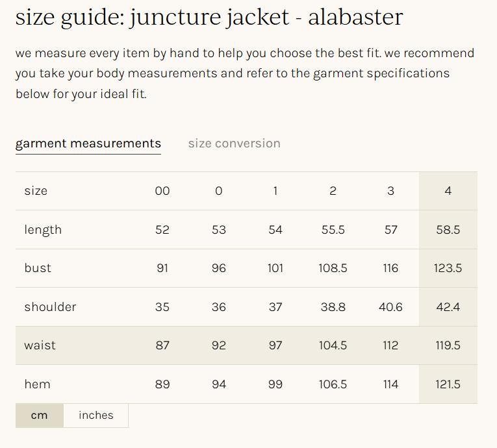This screenshot has height=448, width=497.
Task: Click the hem row label
Action: click(37, 384)
